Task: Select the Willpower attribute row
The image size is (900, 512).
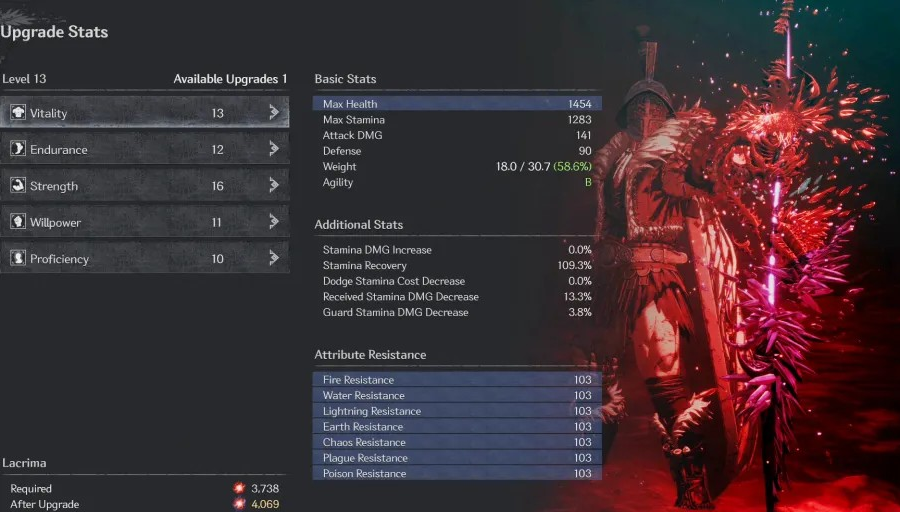Action: click(144, 222)
